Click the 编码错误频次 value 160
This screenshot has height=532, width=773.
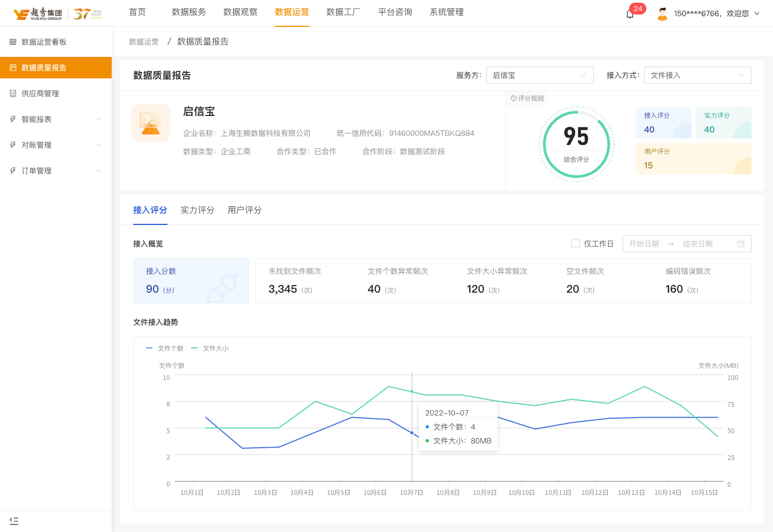point(674,289)
